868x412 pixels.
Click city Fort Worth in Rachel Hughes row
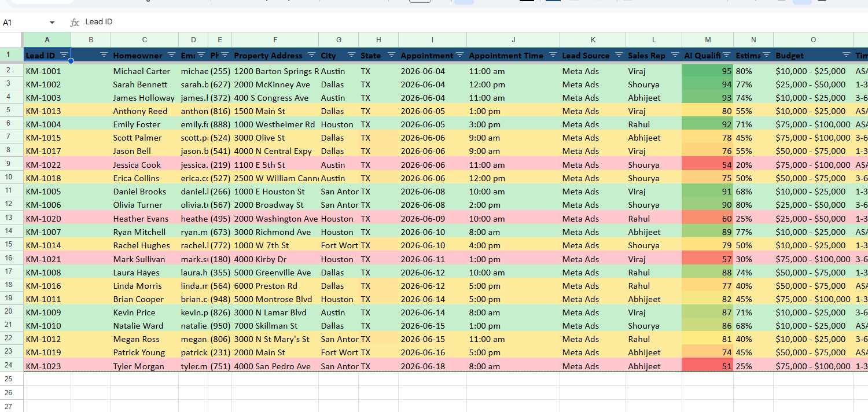click(339, 245)
